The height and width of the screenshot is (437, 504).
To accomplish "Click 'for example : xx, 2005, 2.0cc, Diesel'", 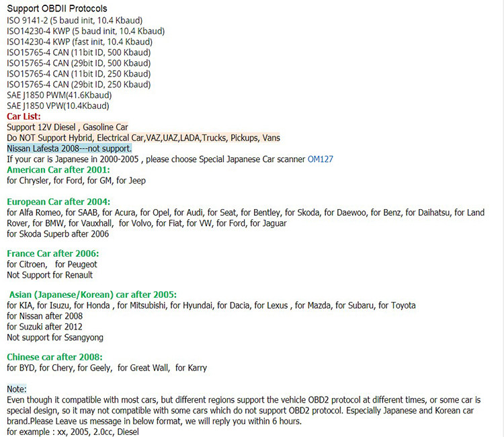I will click(x=73, y=432).
